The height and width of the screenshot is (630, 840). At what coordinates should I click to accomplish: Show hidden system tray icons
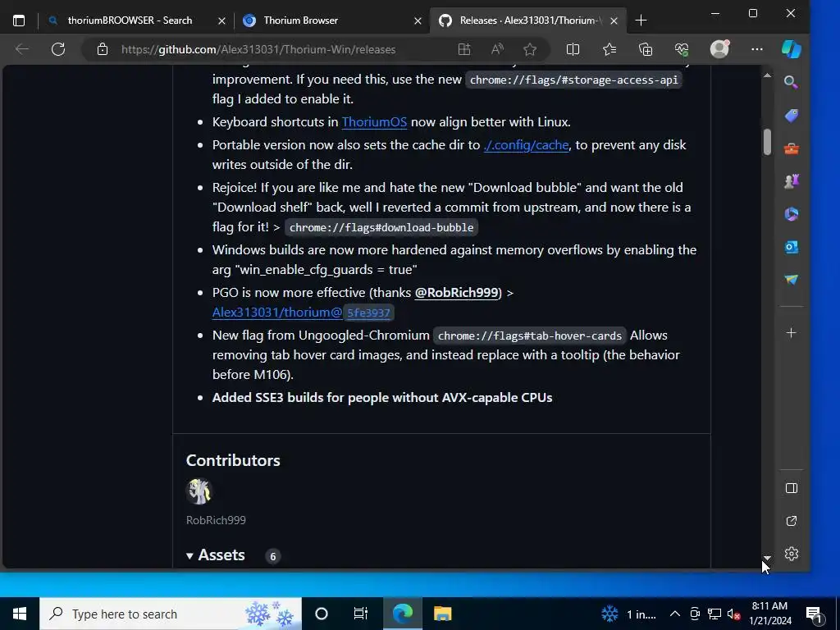pos(675,614)
